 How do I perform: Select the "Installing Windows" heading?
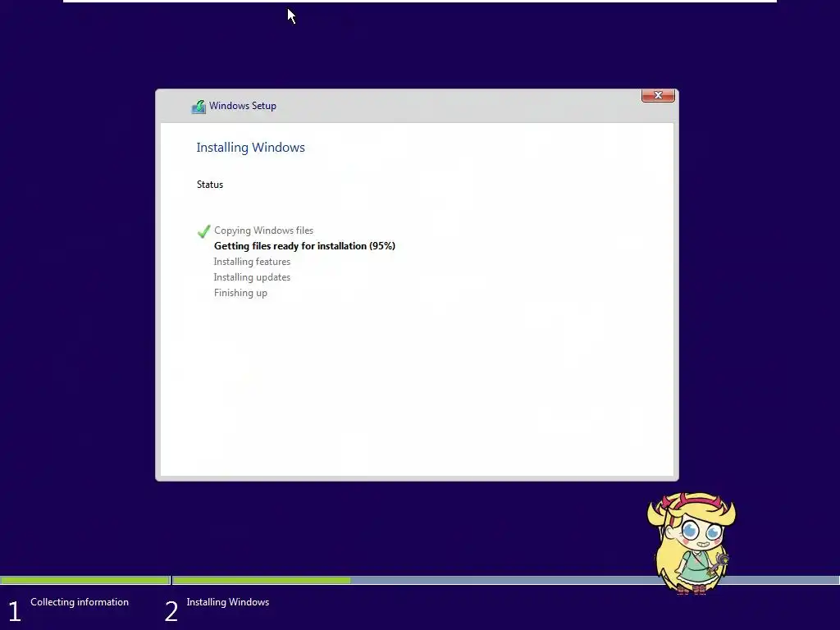click(x=251, y=148)
